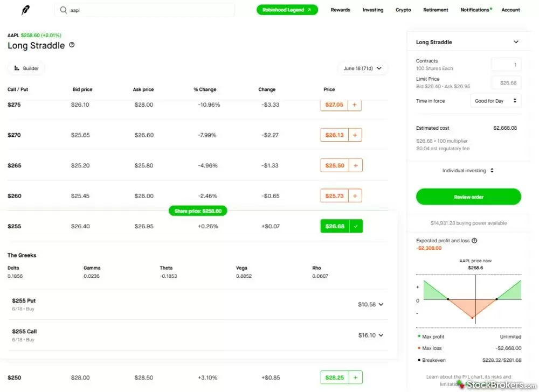Click the Builder chart icon
Image resolution: width=539 pixels, height=392 pixels.
(17, 68)
